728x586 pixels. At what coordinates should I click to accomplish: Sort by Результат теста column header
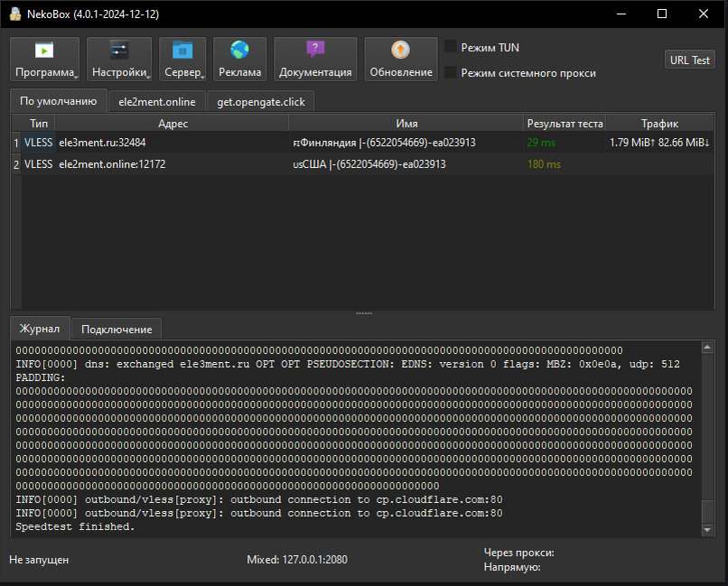coord(565,124)
